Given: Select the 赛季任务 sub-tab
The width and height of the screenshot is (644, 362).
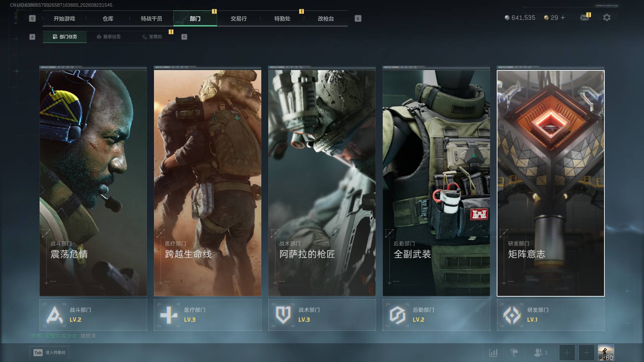Looking at the screenshot, I should click(108, 37).
